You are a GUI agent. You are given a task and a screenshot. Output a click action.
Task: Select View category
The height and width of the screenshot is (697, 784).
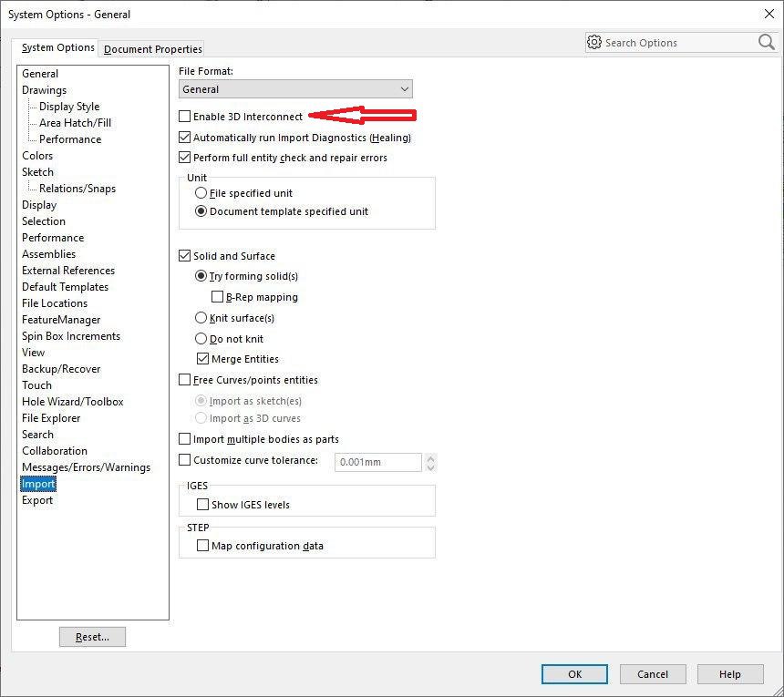33,353
